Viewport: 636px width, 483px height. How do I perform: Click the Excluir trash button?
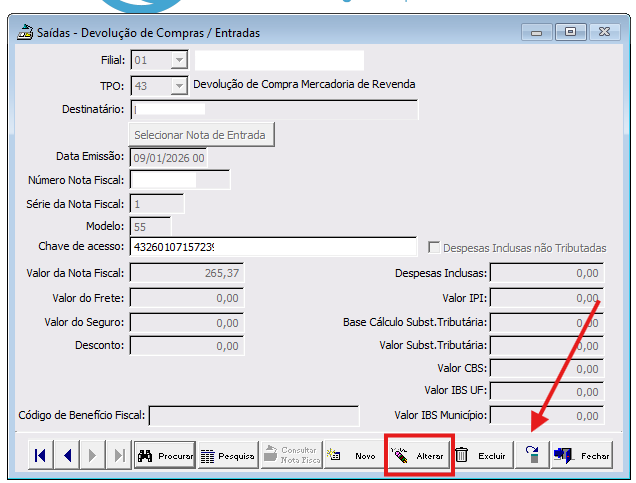click(480, 455)
